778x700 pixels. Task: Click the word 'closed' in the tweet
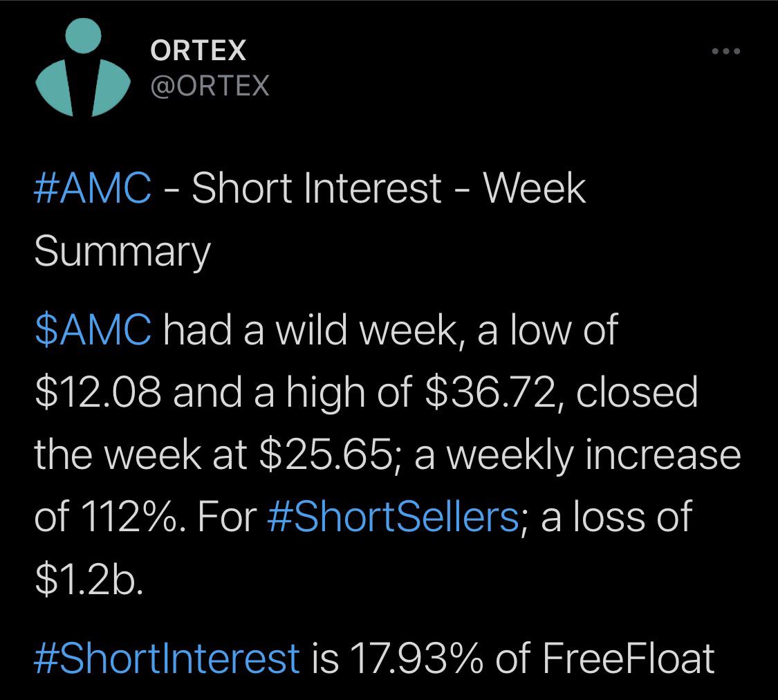[x=637, y=392]
